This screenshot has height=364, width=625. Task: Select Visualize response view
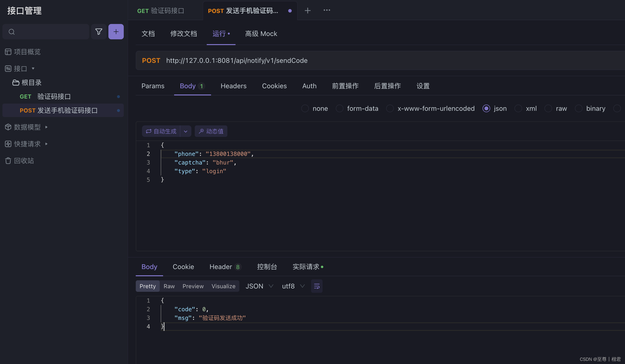[x=223, y=286]
